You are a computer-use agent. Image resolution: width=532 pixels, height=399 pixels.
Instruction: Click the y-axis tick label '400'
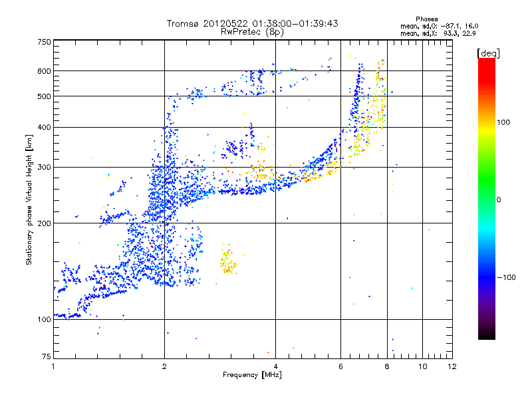click(44, 128)
